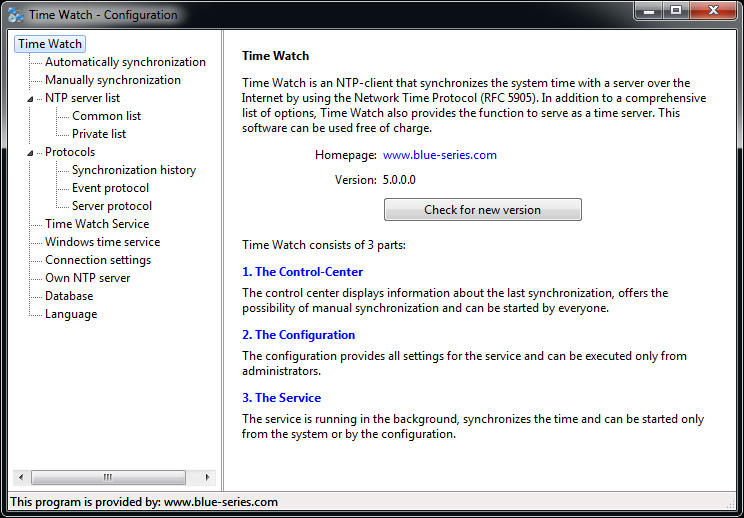
Task: Open Manually synchronization page
Action: pos(112,80)
